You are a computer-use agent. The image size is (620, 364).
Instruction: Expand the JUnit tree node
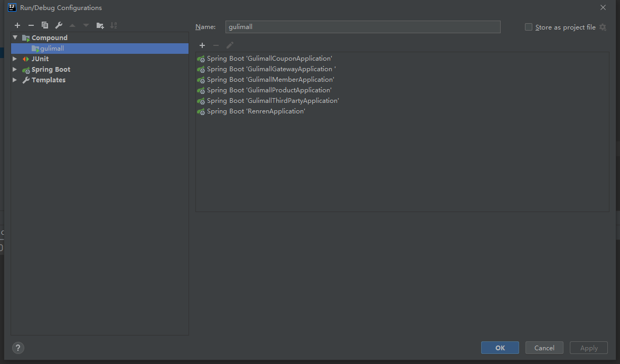[15, 59]
